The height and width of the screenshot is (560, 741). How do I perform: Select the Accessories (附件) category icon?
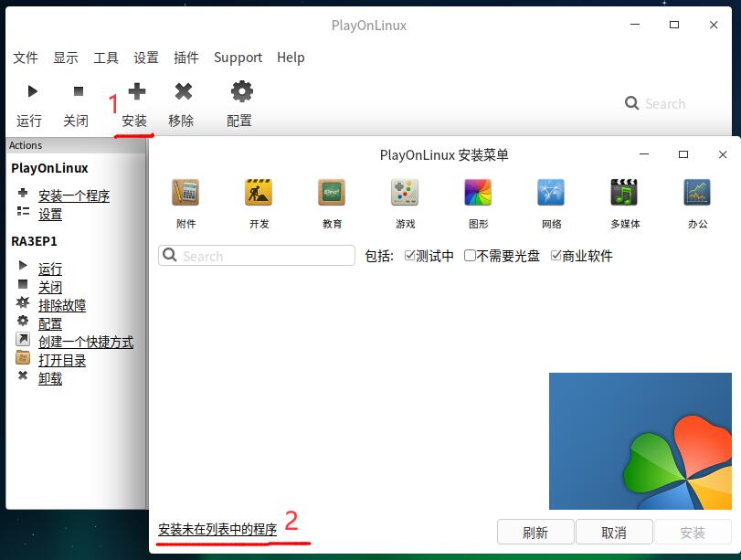click(185, 193)
